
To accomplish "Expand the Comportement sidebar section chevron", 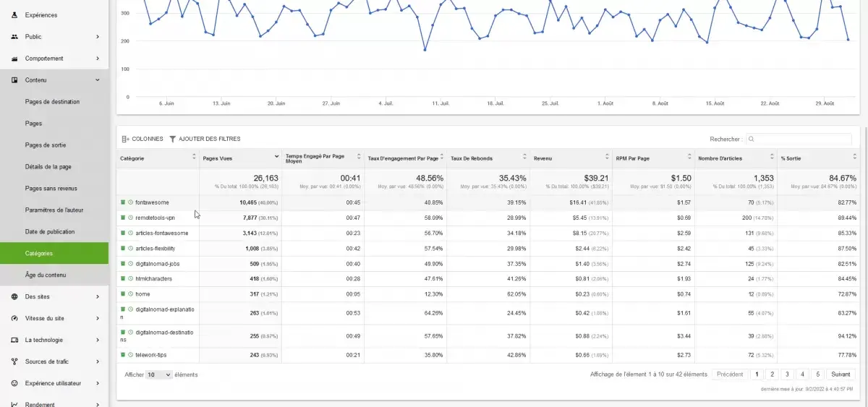I will click(98, 59).
